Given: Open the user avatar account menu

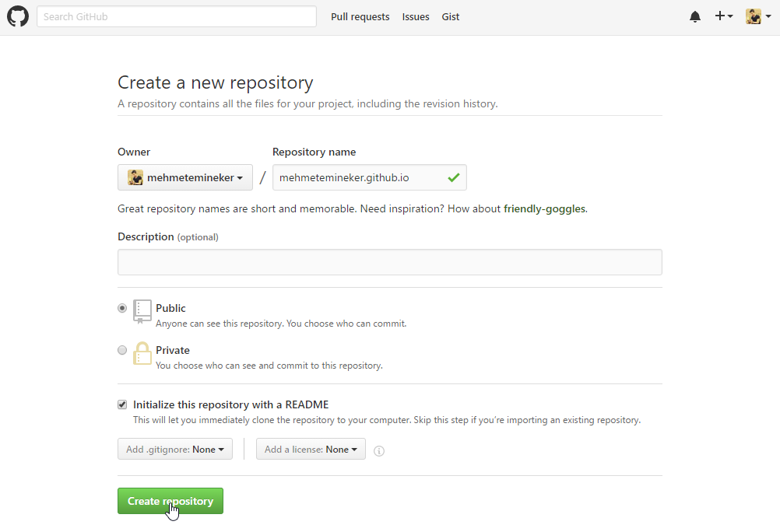Looking at the screenshot, I should pos(758,16).
